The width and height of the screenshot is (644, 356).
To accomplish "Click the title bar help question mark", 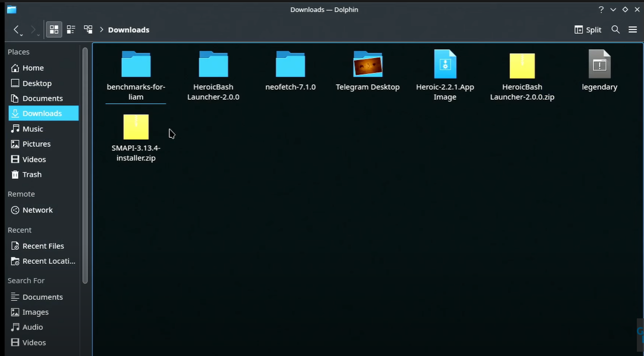I will 601,10.
